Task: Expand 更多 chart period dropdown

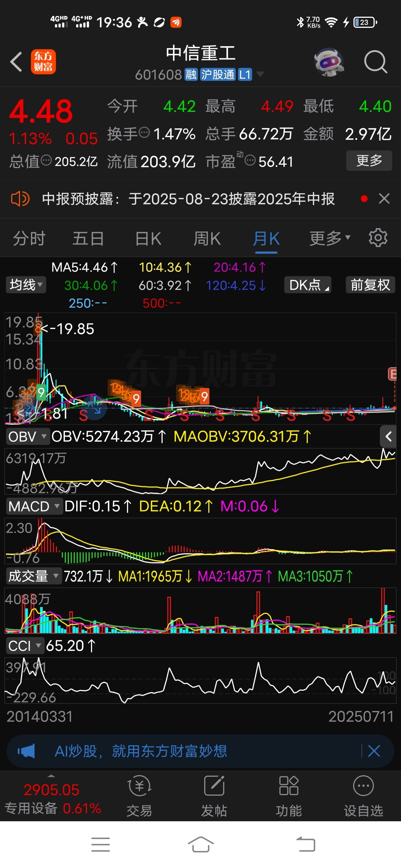Action: pos(330,238)
